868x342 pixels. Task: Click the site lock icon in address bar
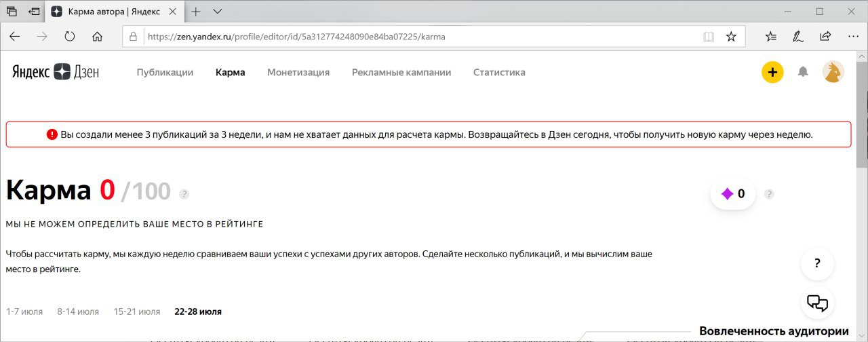pos(133,37)
